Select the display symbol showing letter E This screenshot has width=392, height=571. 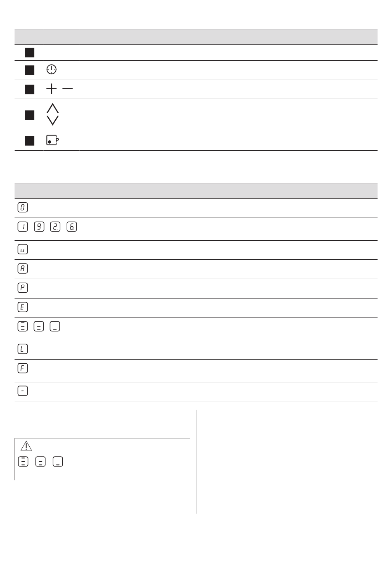(23, 307)
